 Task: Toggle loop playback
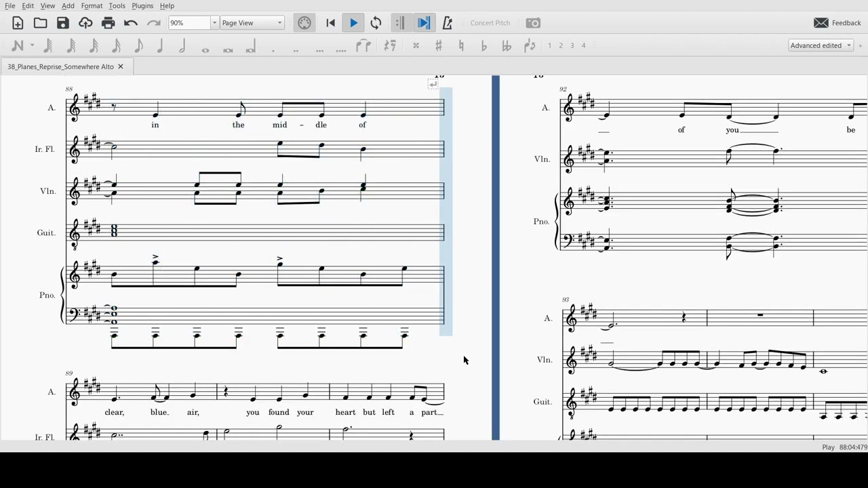pos(376,23)
